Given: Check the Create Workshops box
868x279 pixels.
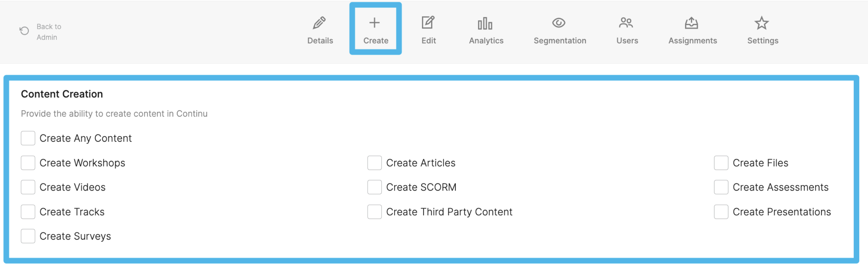Looking at the screenshot, I should (x=28, y=163).
